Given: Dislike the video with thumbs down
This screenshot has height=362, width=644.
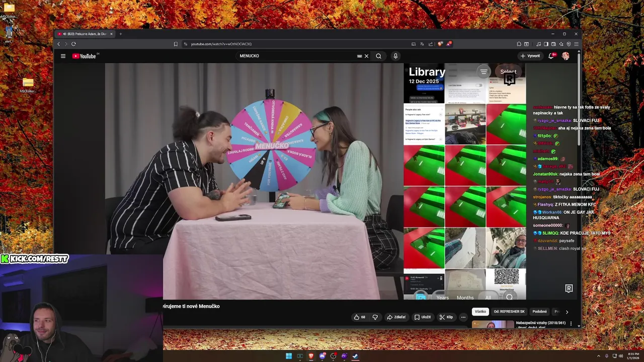Looking at the screenshot, I should pyautogui.click(x=375, y=317).
